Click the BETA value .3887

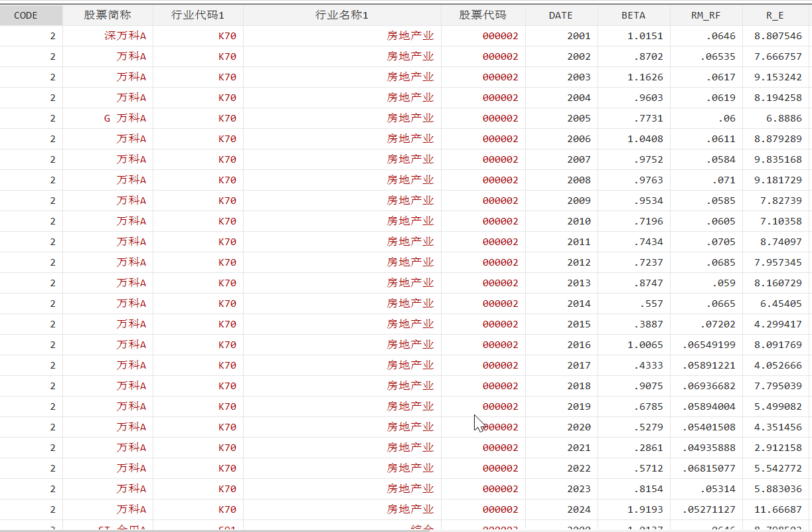pos(633,324)
